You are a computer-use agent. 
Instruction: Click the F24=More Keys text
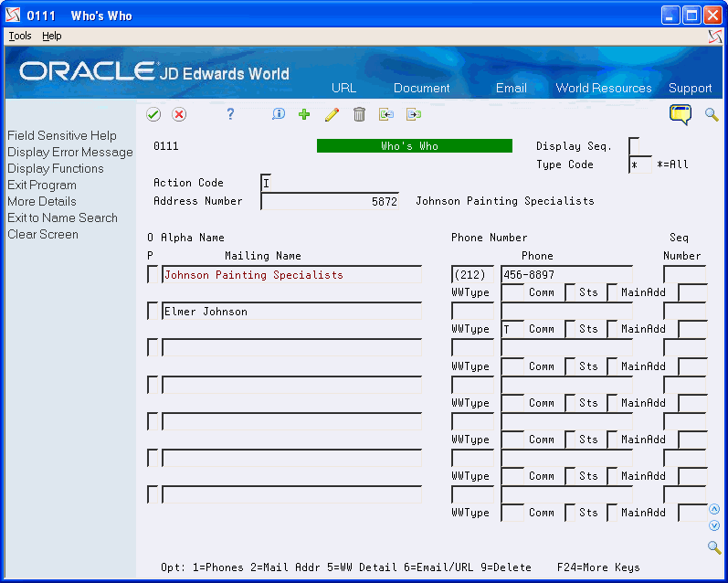[x=598, y=567]
